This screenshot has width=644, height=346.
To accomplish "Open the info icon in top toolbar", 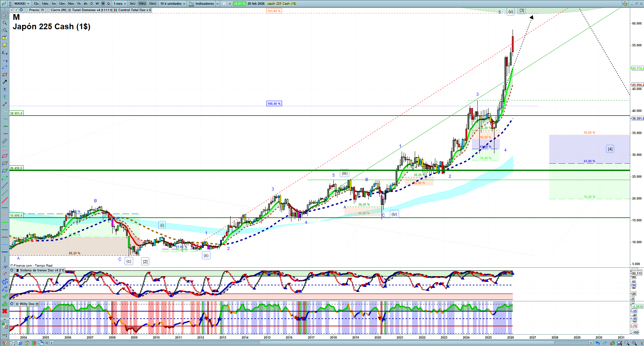I will 224,4.
